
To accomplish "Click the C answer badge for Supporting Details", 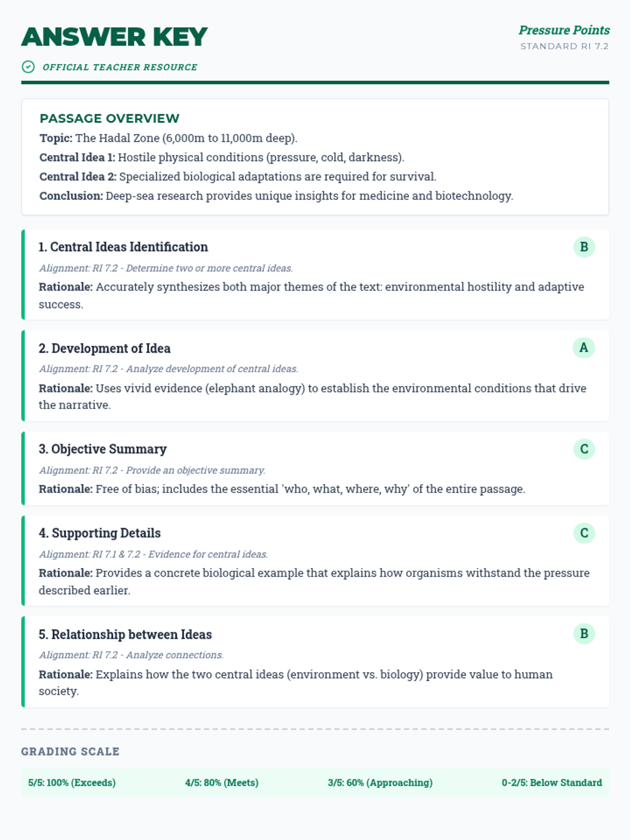I will pos(584,533).
